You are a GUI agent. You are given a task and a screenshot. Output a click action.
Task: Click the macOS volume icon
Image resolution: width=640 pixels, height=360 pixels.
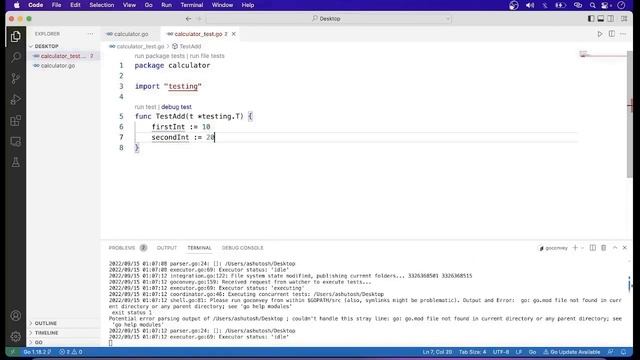[x=530, y=5]
